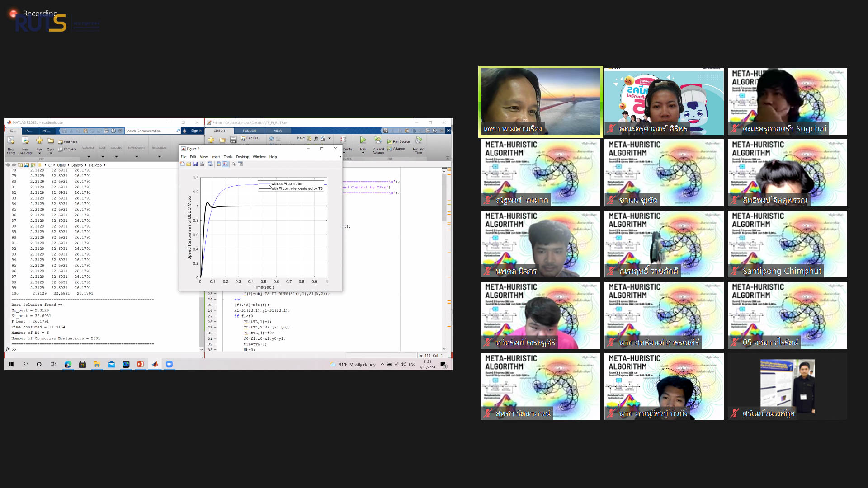Screen dimensions: 868x488
Task: Open Property Inspector in Figure toolbar
Action: (x=241, y=164)
